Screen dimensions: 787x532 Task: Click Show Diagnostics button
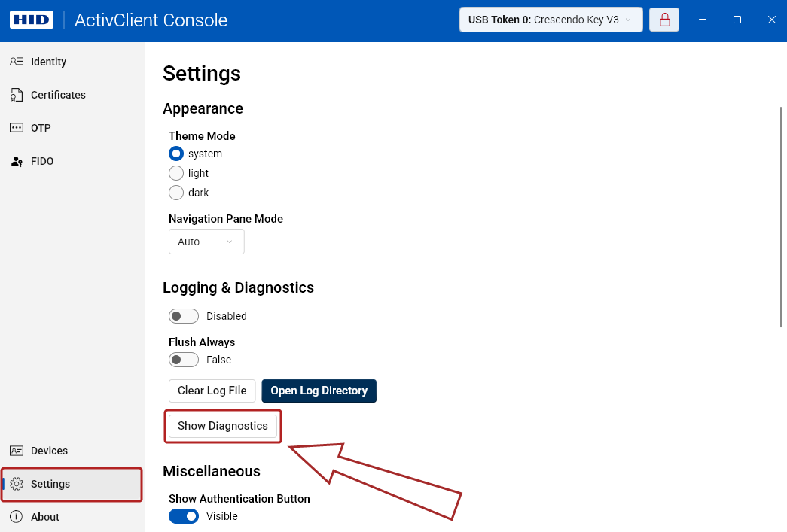pos(223,426)
